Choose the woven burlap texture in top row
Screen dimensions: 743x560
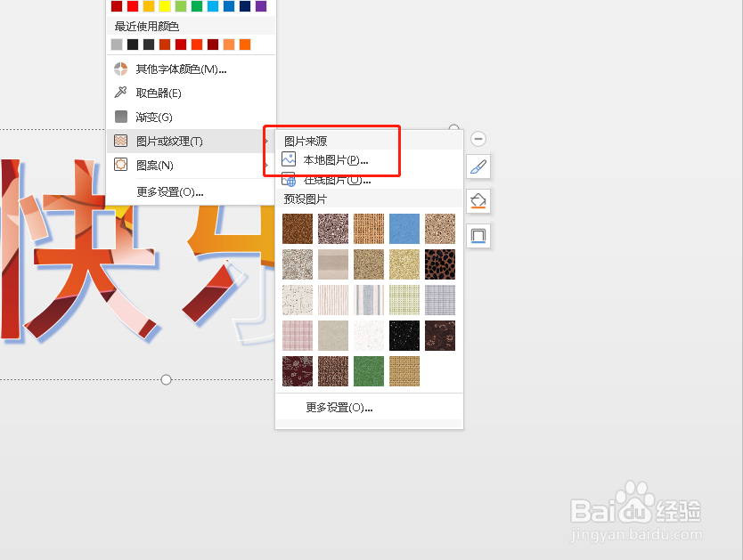click(369, 229)
